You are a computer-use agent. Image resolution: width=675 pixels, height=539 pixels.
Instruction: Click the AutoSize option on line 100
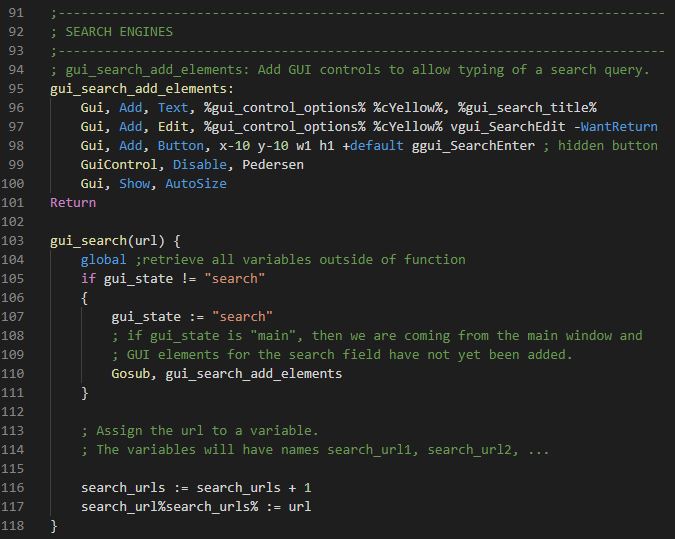[x=195, y=183]
